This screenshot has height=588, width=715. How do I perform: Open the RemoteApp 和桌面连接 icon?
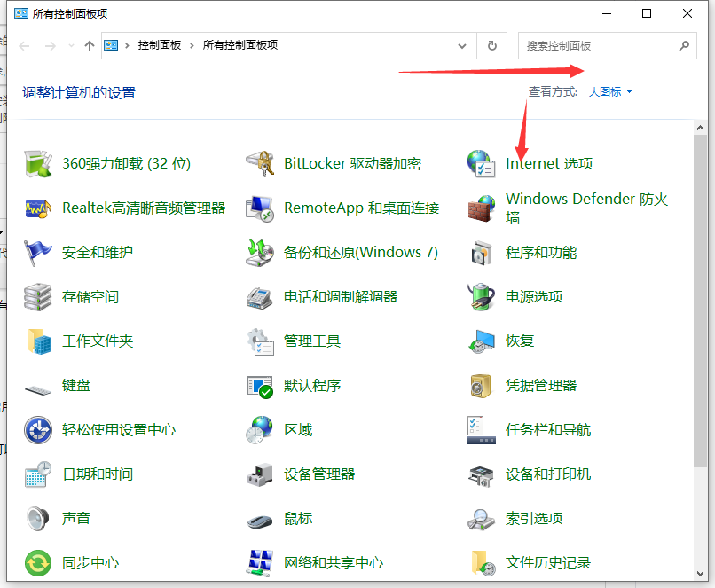pyautogui.click(x=259, y=208)
